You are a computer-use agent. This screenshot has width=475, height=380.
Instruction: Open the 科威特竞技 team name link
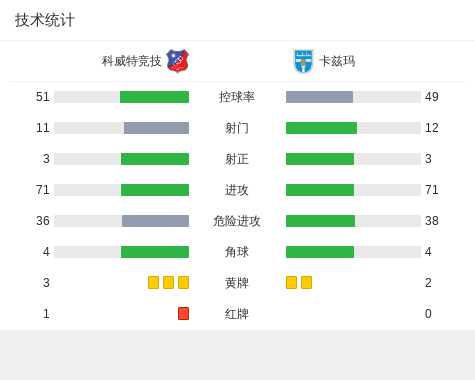click(x=131, y=61)
